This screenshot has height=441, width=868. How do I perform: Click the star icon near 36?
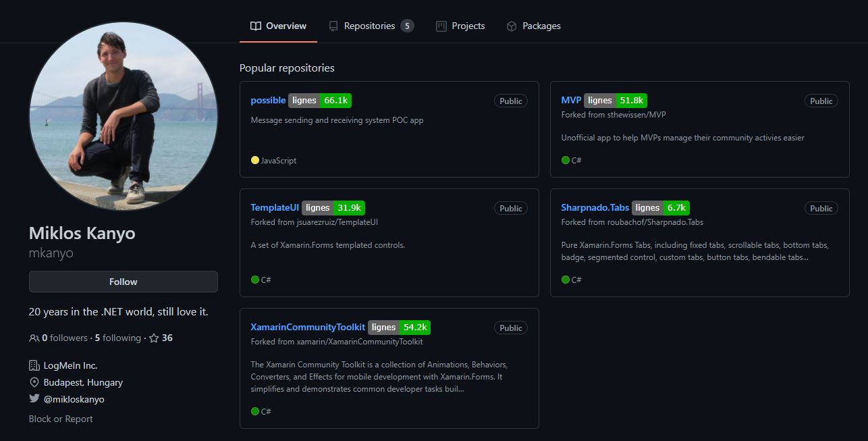(154, 338)
